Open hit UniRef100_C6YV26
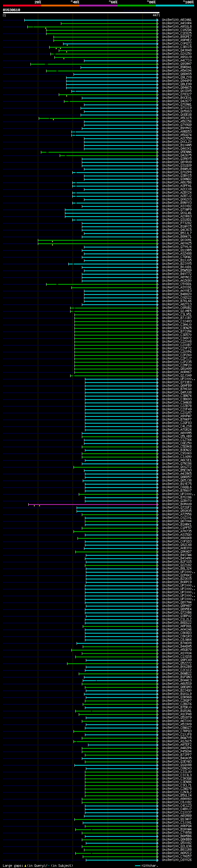The image size is (197, 868). 176,860
